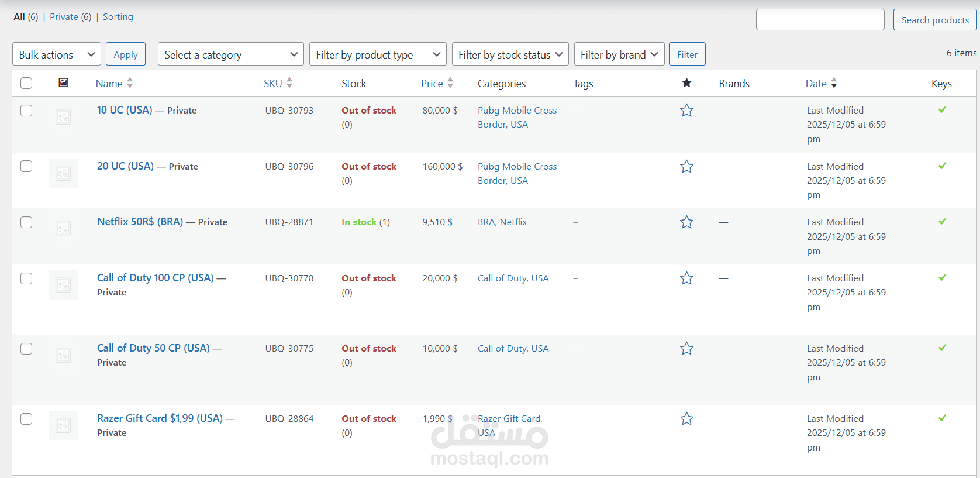The height and width of the screenshot is (478, 980).
Task: Sort products by Date column
Action: coord(821,84)
